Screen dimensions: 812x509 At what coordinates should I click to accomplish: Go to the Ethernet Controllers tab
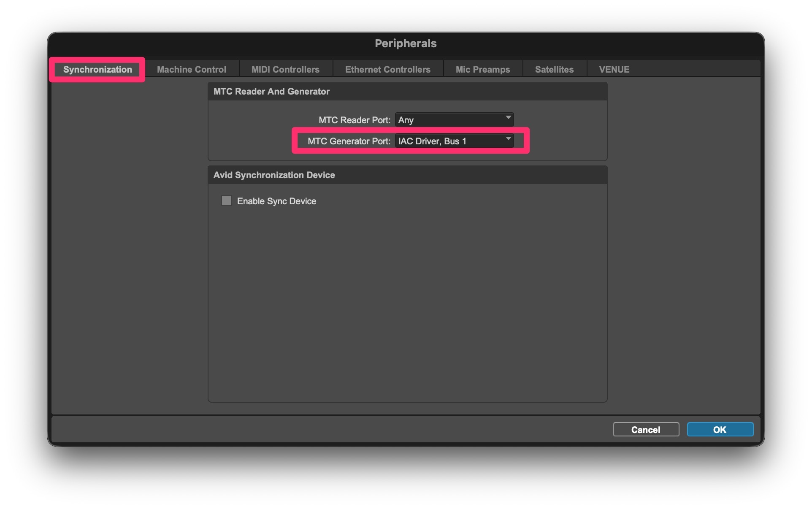[387, 70]
